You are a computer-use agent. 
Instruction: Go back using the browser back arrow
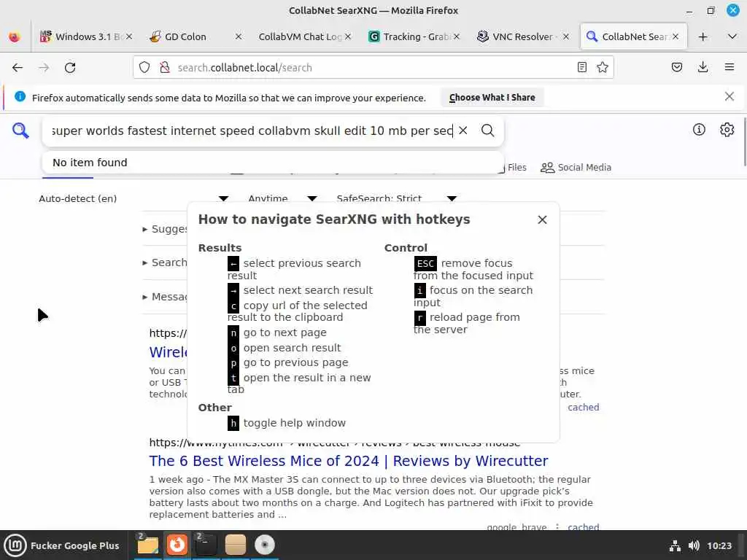18,68
